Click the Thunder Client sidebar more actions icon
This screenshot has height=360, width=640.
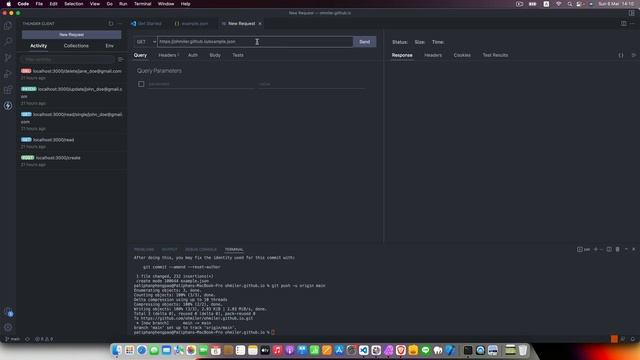[120, 24]
